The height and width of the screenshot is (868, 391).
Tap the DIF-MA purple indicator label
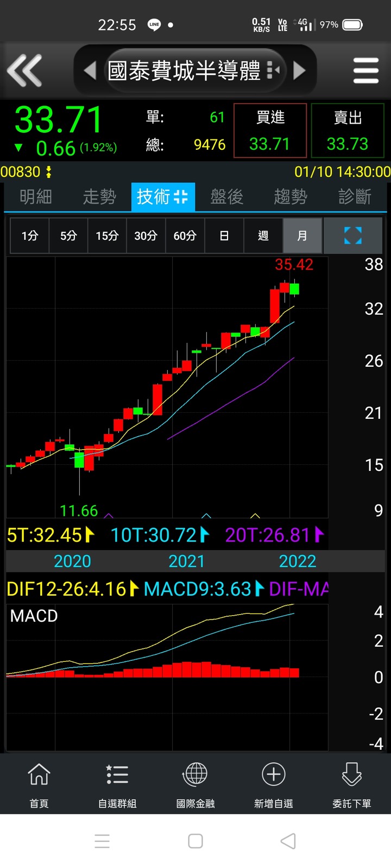coord(299,589)
